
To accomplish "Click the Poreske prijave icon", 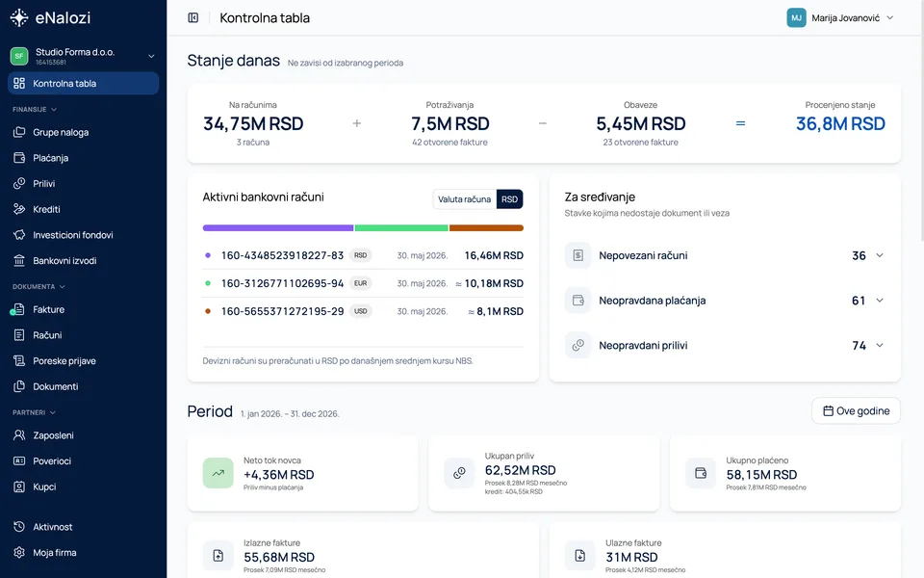I will tap(19, 360).
